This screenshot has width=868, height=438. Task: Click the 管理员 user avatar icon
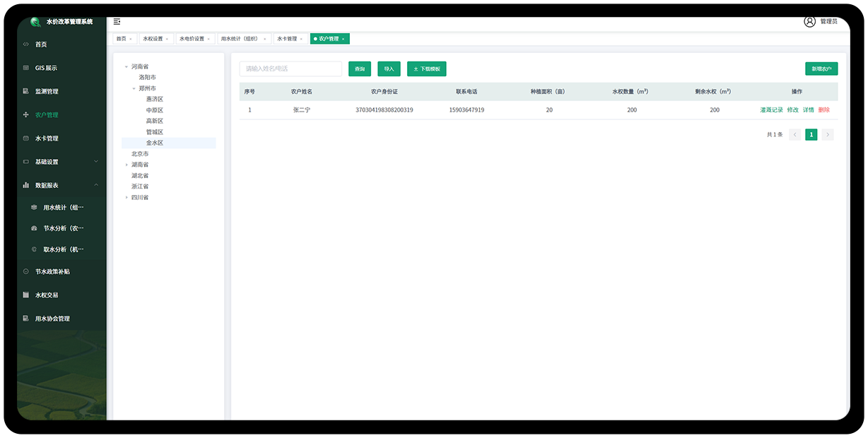[809, 21]
